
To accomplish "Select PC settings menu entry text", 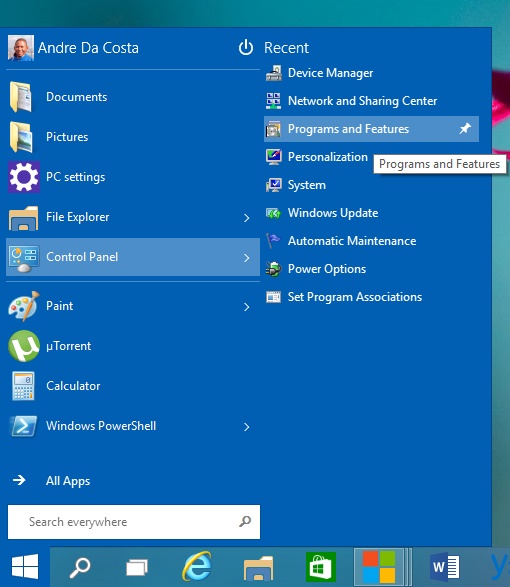I will click(x=76, y=177).
